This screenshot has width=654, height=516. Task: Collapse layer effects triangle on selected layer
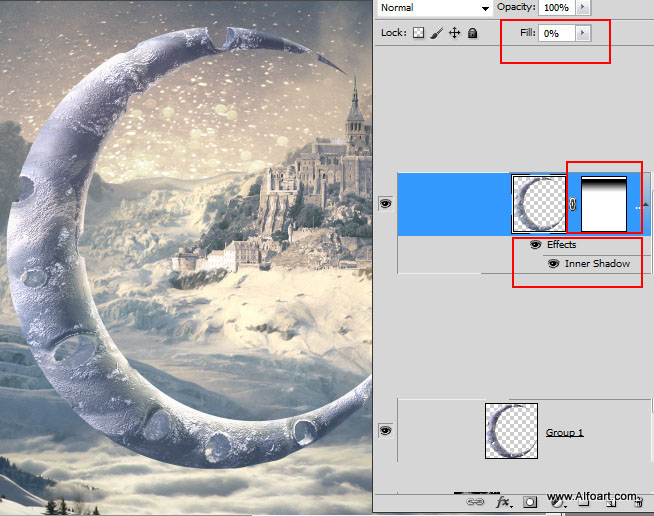[646, 204]
